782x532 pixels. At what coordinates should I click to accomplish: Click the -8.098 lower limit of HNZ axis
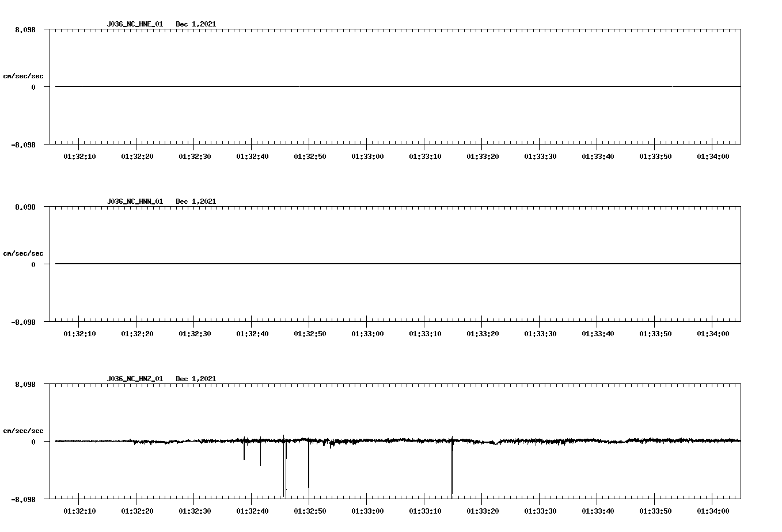click(23, 500)
